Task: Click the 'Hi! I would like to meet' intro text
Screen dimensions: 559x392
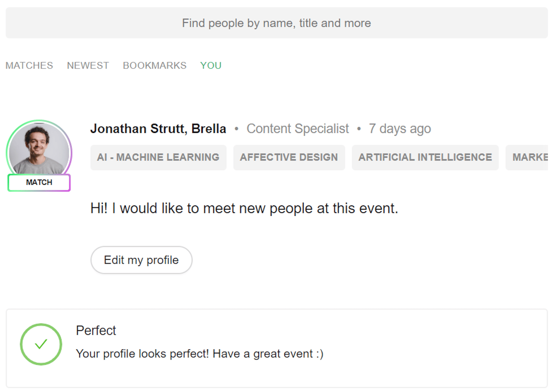Action: 244,208
